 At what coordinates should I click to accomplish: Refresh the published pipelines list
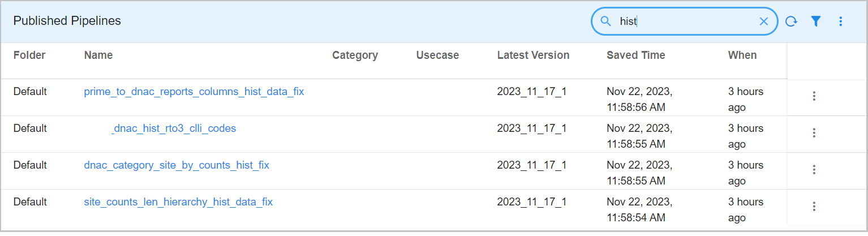coord(791,22)
